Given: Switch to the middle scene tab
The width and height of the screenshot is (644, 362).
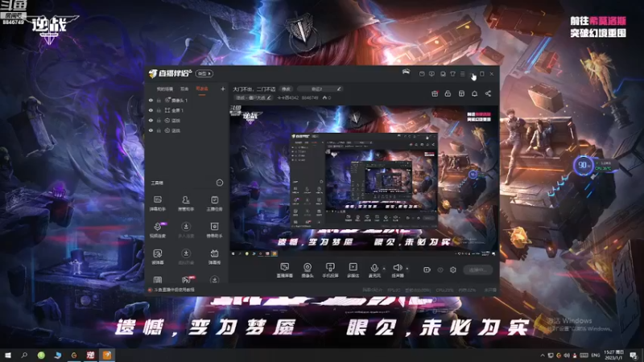Looking at the screenshot, I should click(x=184, y=88).
